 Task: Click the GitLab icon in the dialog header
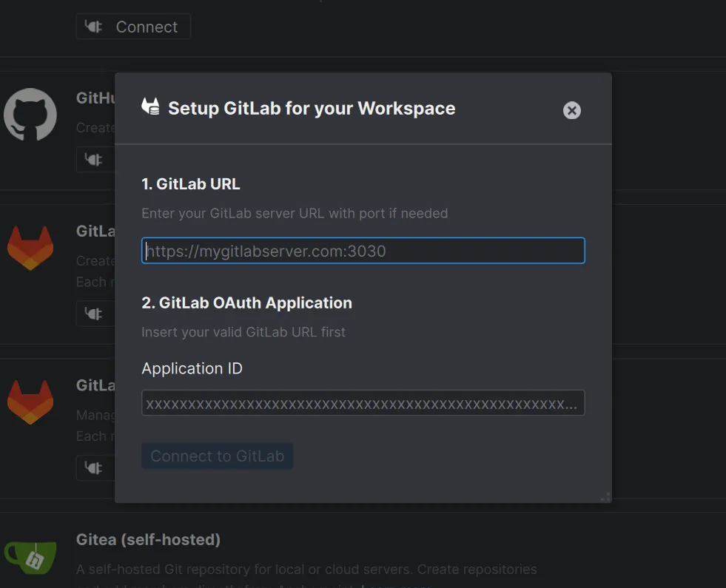click(149, 107)
